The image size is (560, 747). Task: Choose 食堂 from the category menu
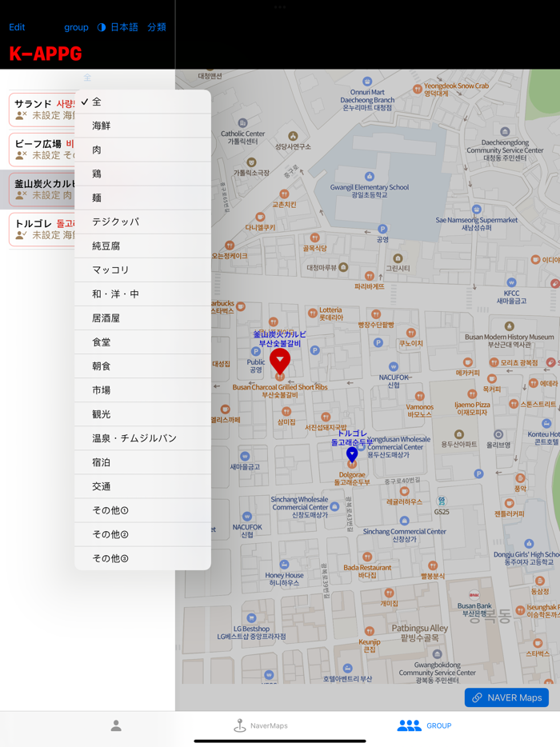pyautogui.click(x=142, y=342)
